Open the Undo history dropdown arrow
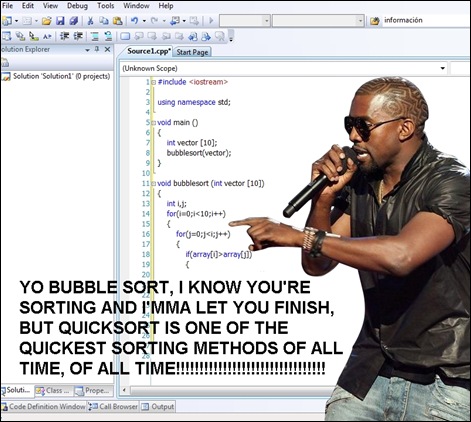 point(144,21)
